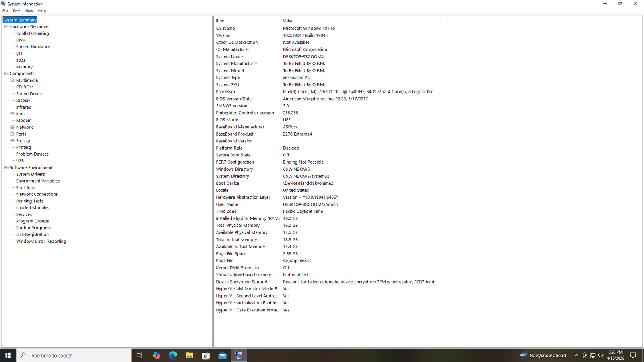Expand the Multimedia tree node
Screen dimensions: 644x362
tap(12, 80)
